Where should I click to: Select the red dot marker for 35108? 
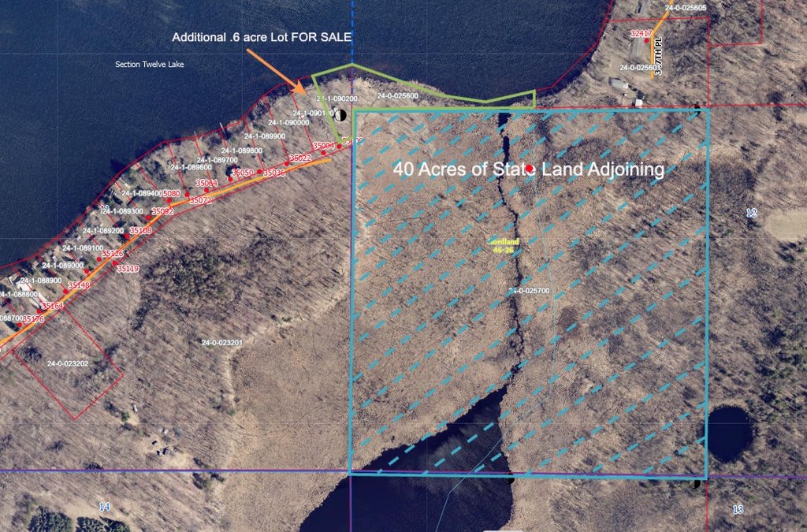(x=127, y=236)
